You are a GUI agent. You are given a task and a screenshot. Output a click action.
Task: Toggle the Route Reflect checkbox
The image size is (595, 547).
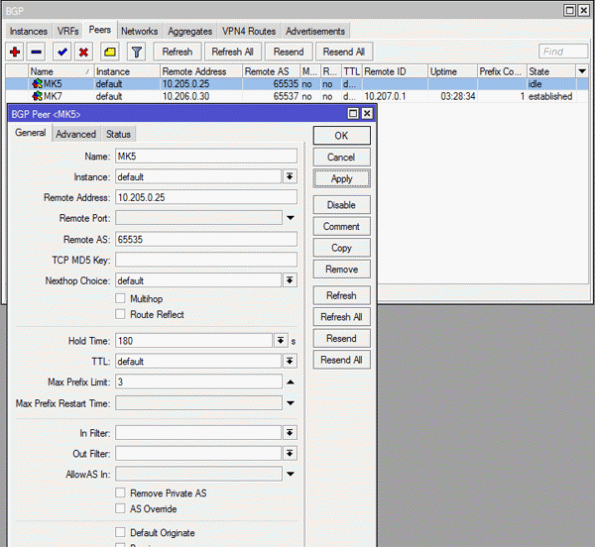[120, 314]
